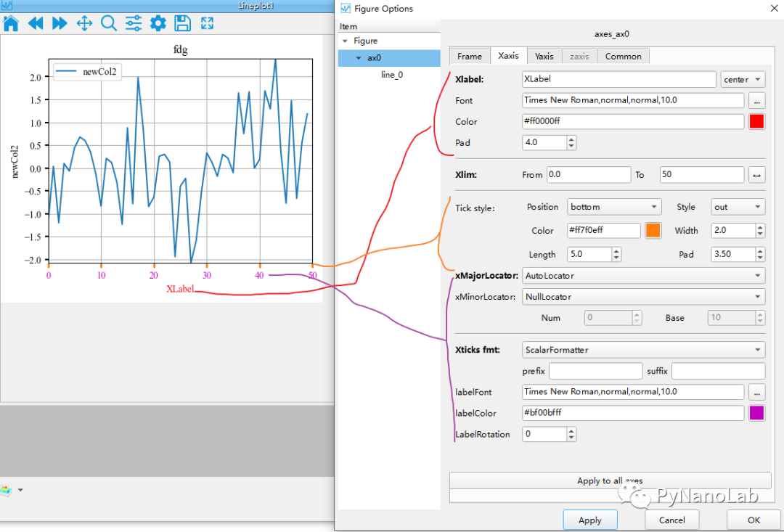The image size is (784, 532).
Task: Click the newCol2 legend entry in plot
Action: point(87,72)
